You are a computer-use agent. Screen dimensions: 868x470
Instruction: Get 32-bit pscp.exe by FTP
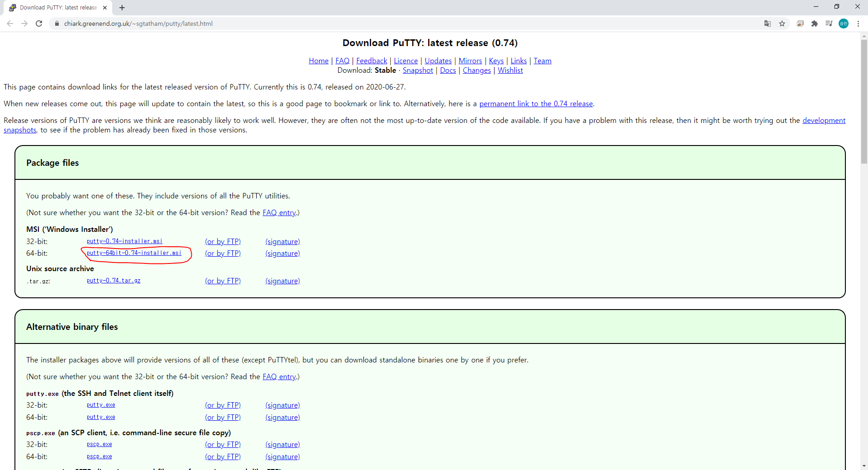pyautogui.click(x=223, y=444)
